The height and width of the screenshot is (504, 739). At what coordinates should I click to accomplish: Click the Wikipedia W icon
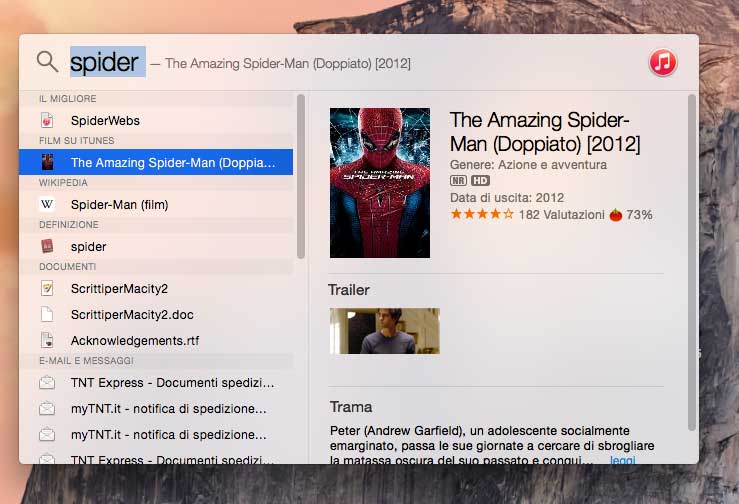[x=47, y=204]
